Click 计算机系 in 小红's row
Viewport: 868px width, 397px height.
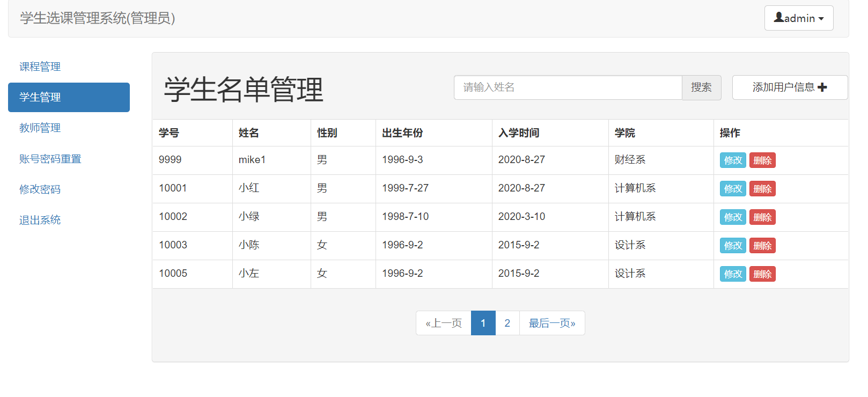tap(635, 188)
